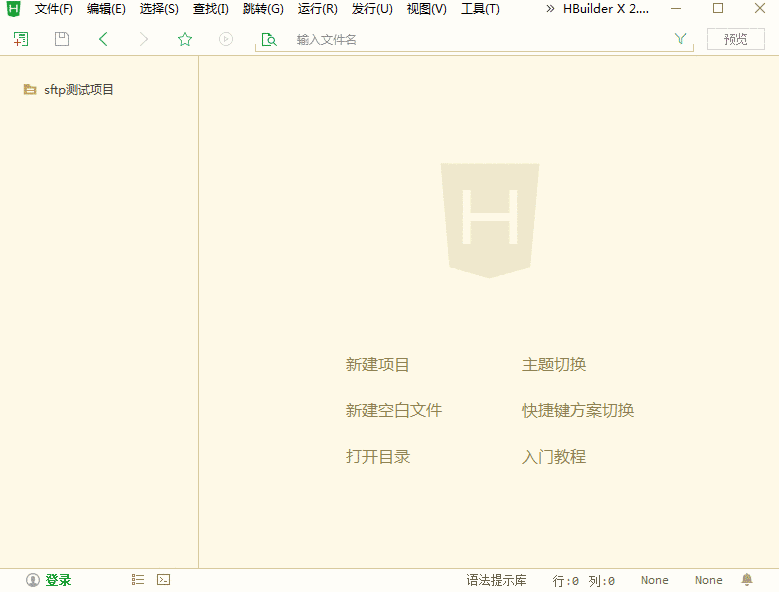Click the 新建空白文件 link
This screenshot has height=592, width=779.
pos(394,410)
